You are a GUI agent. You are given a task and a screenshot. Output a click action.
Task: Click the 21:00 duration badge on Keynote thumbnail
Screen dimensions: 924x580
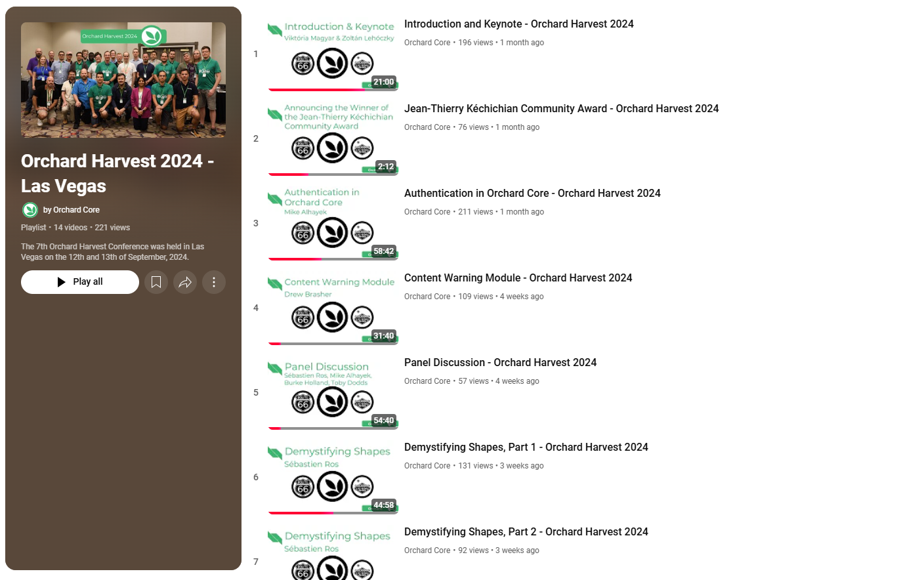pyautogui.click(x=384, y=82)
